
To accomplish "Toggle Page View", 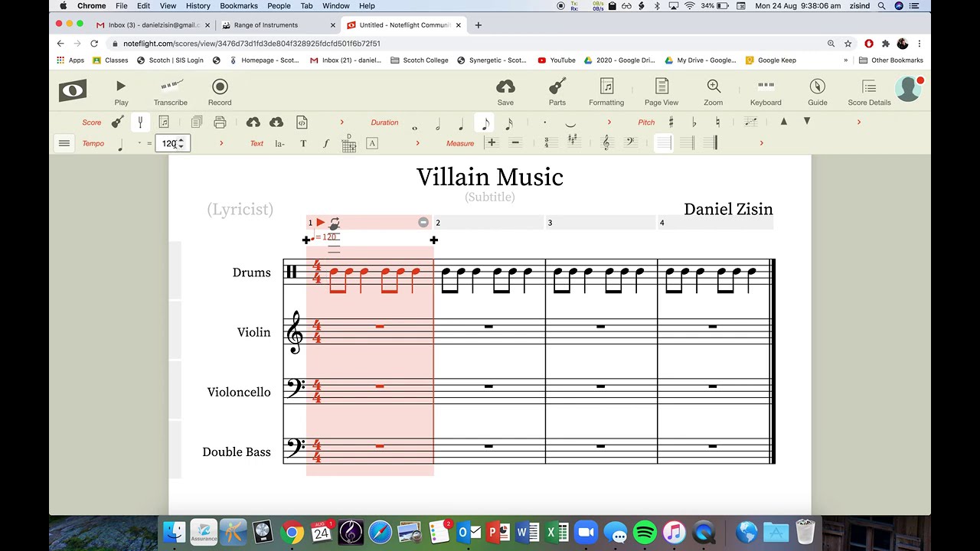I will pos(661,92).
